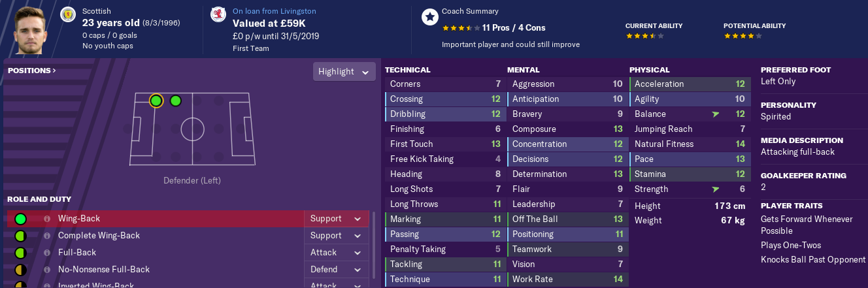Expand the Positions header

[x=32, y=71]
